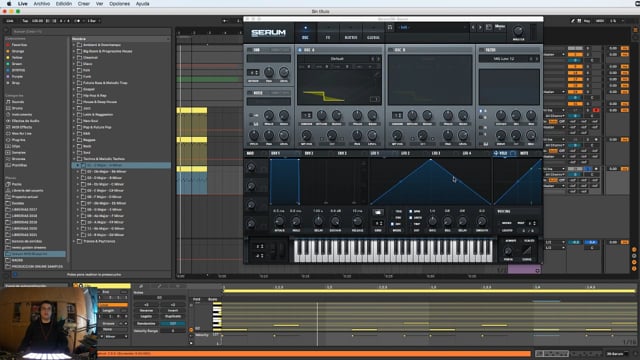
Task: Click first macro knob in Serum
Action: tap(251, 167)
